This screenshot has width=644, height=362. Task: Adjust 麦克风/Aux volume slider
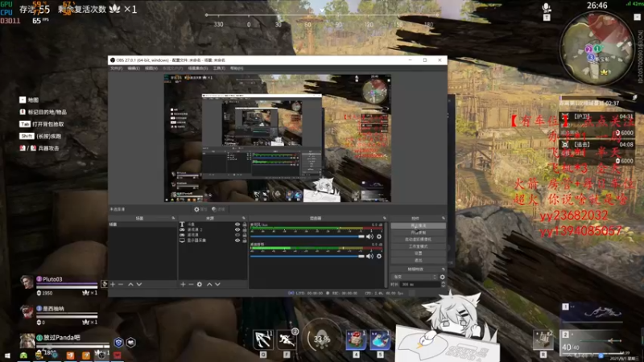308,237
